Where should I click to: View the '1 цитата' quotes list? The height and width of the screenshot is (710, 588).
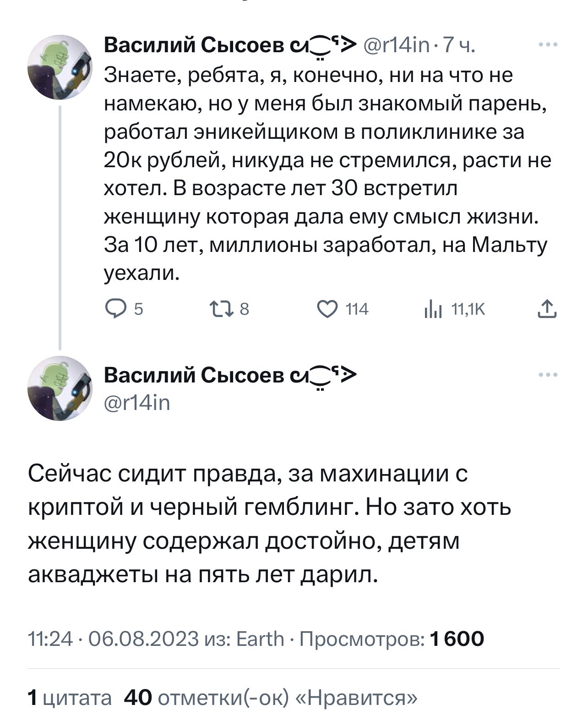pyautogui.click(x=70, y=698)
